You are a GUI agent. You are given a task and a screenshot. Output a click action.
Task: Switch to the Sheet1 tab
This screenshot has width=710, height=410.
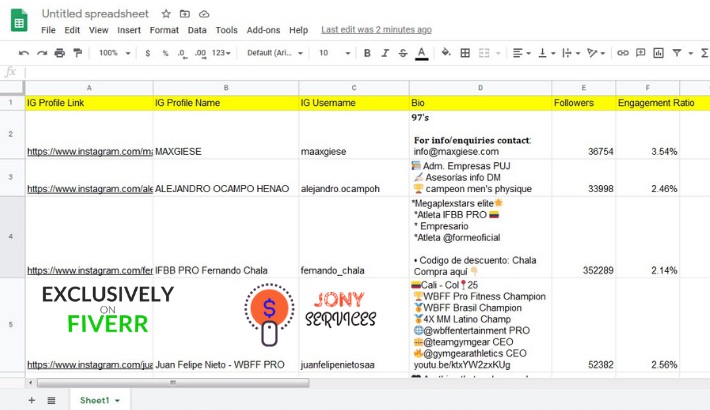coord(99,400)
